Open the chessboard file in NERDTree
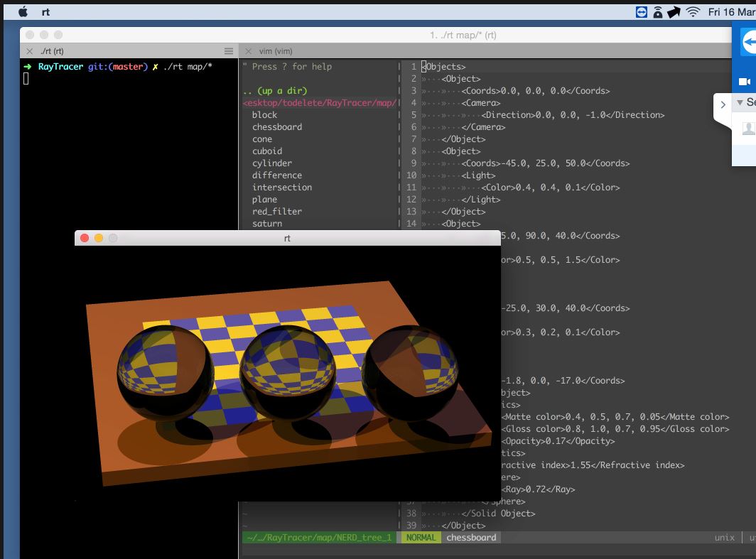This screenshot has height=559, width=756. tap(277, 126)
